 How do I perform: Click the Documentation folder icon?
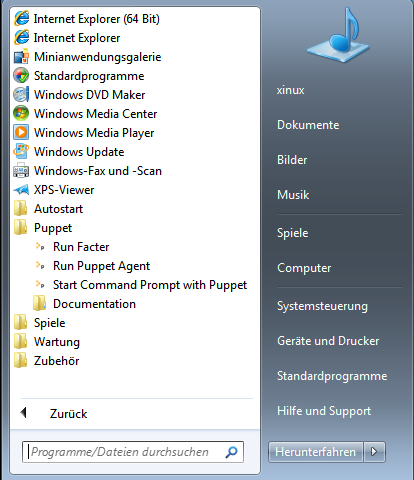(39, 304)
